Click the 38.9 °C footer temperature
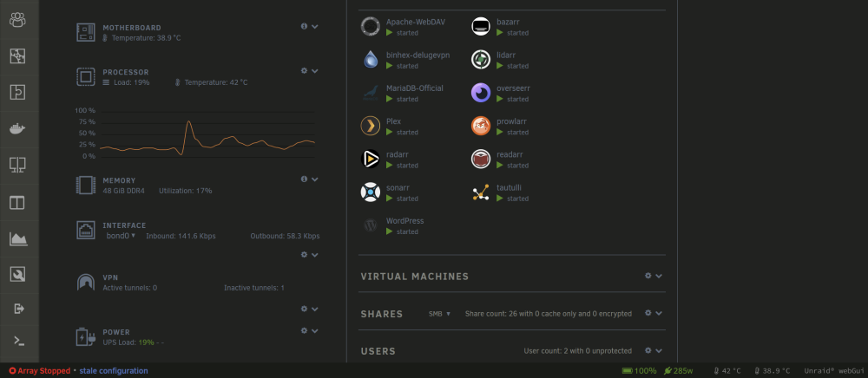This screenshot has height=378, width=868. pyautogui.click(x=772, y=371)
